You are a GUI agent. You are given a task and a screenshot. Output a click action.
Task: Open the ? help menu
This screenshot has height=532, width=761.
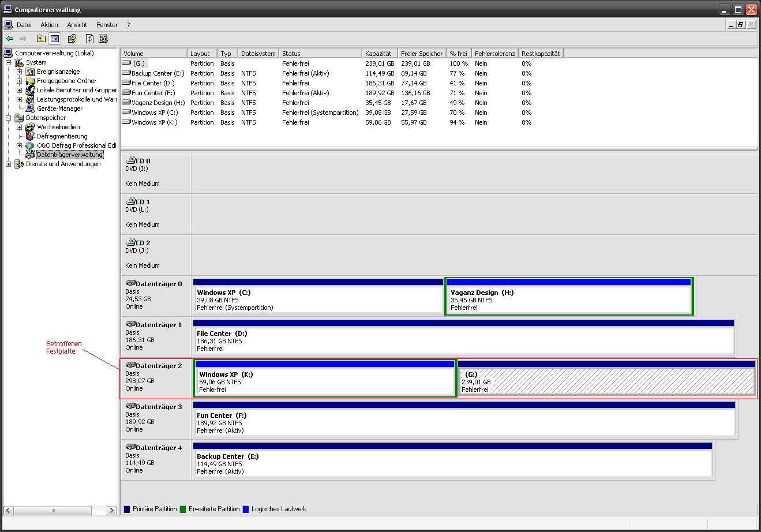129,25
